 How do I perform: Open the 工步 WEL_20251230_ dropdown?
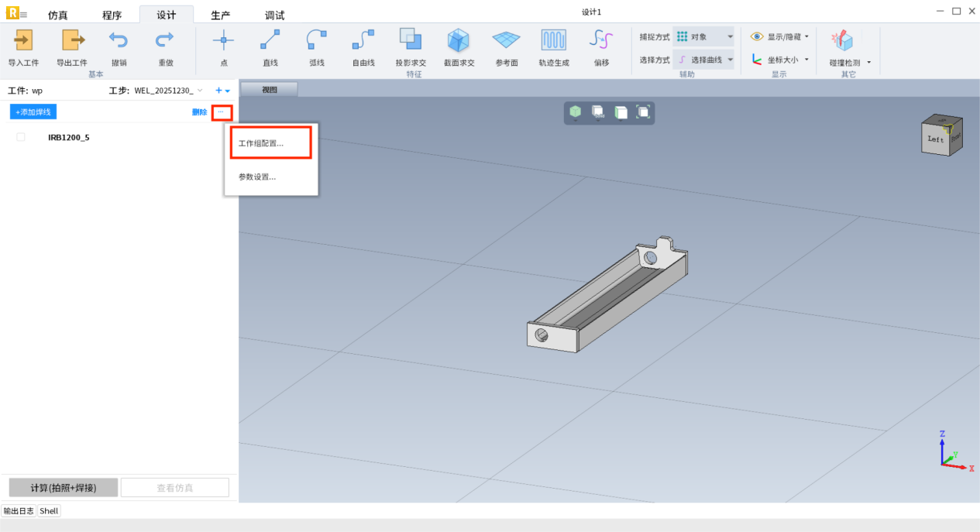(168, 91)
